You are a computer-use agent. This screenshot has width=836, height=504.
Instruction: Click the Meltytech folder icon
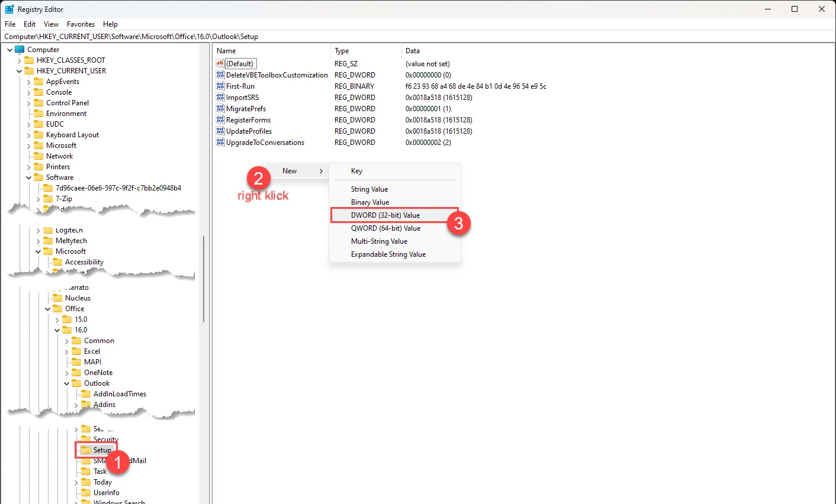click(x=48, y=241)
